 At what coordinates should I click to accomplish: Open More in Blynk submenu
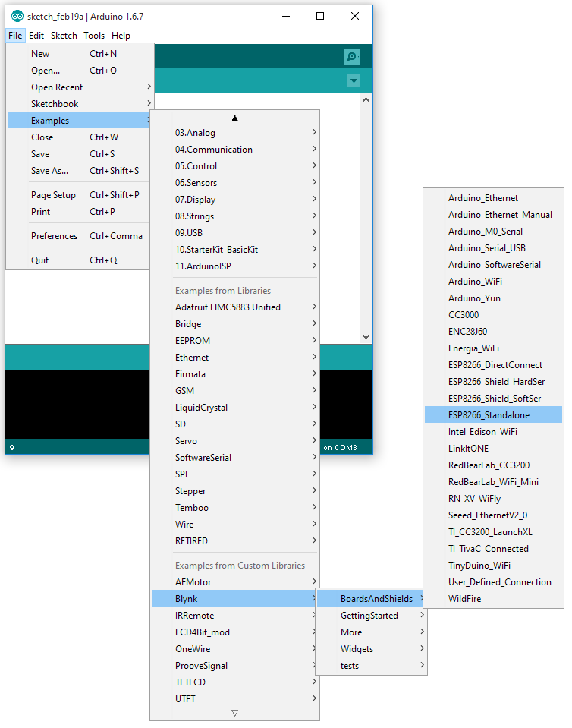(x=371, y=632)
